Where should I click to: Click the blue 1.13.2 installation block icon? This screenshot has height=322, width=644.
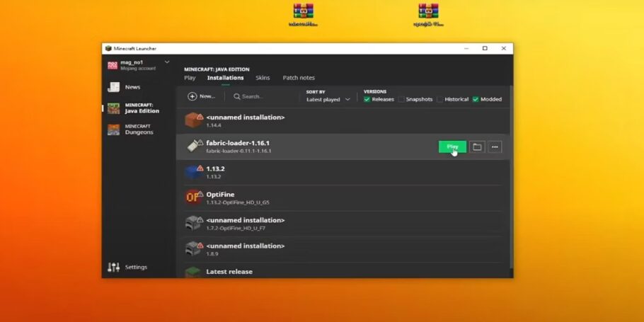[x=192, y=172]
